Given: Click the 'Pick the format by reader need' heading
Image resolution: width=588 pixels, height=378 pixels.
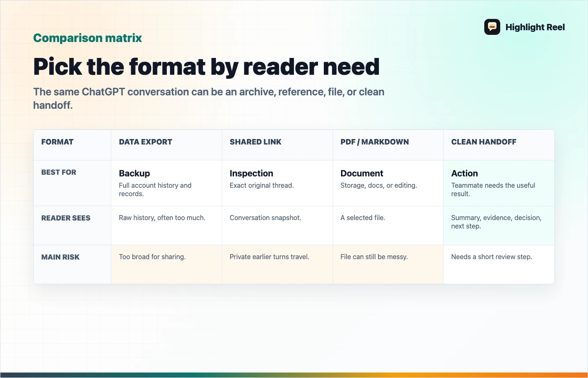Looking at the screenshot, I should [206, 66].
